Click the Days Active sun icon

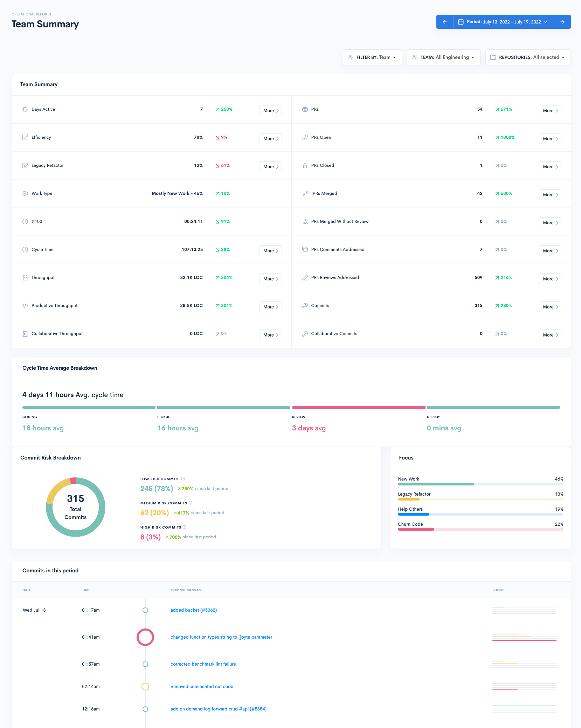pyautogui.click(x=25, y=109)
